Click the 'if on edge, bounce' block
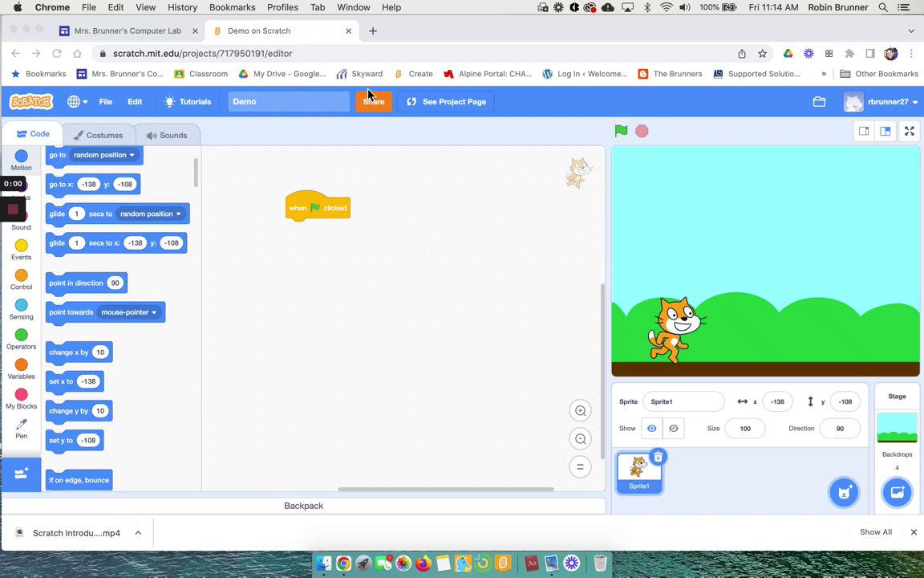This screenshot has height=578, width=924. pyautogui.click(x=79, y=480)
